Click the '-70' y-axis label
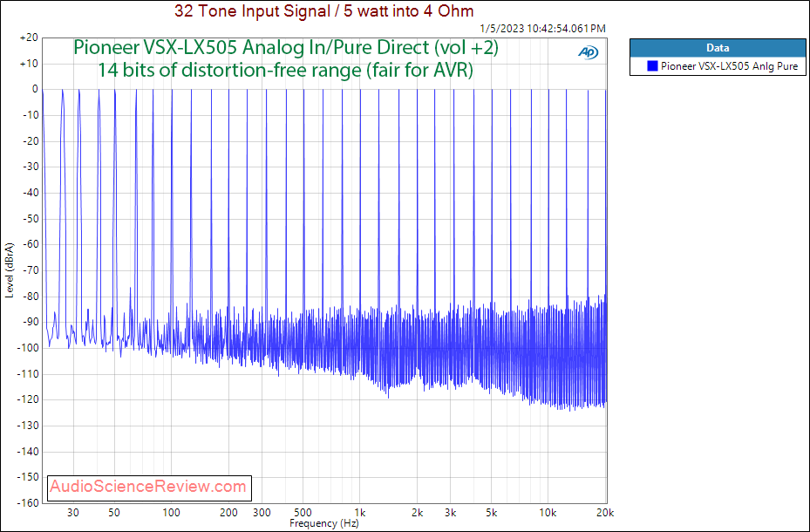Image resolution: width=810 pixels, height=532 pixels. coord(31,270)
